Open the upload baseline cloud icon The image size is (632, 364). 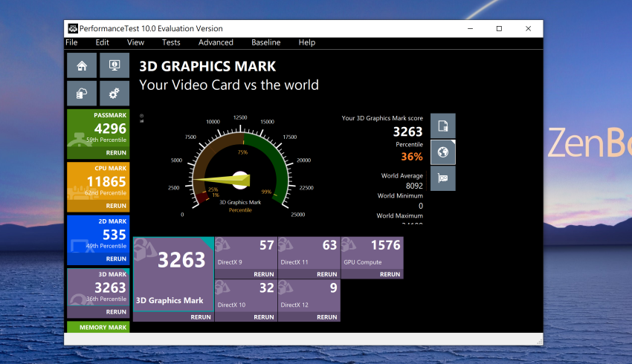tap(82, 94)
